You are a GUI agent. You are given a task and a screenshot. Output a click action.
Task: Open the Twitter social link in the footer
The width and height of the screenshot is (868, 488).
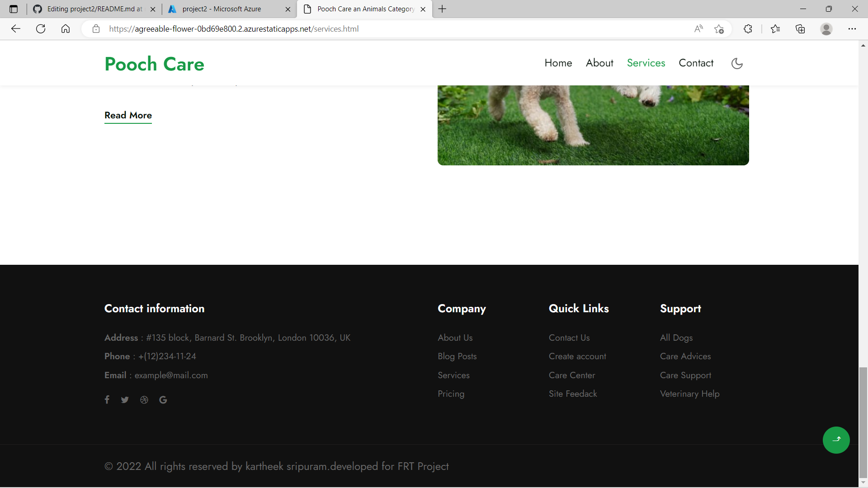point(125,399)
